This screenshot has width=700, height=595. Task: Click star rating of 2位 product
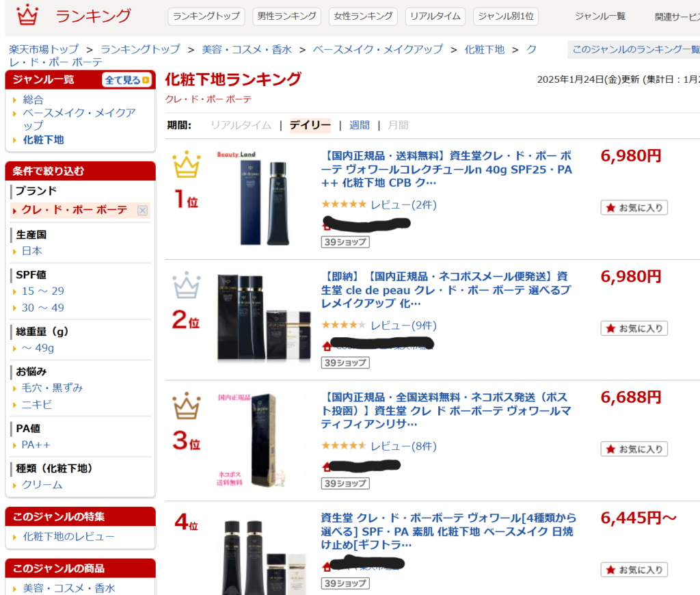tap(344, 325)
